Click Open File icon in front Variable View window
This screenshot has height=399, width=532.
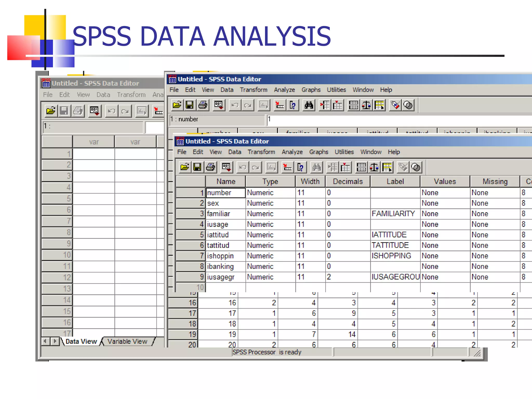click(x=185, y=167)
